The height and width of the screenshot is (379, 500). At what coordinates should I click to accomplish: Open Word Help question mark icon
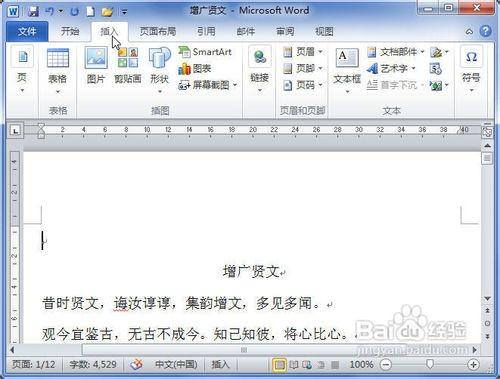click(x=485, y=31)
